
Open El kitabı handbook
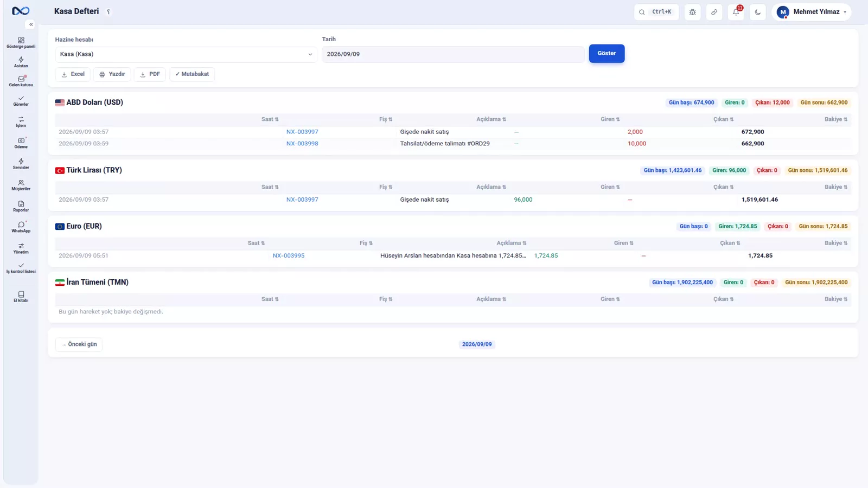coord(21,297)
